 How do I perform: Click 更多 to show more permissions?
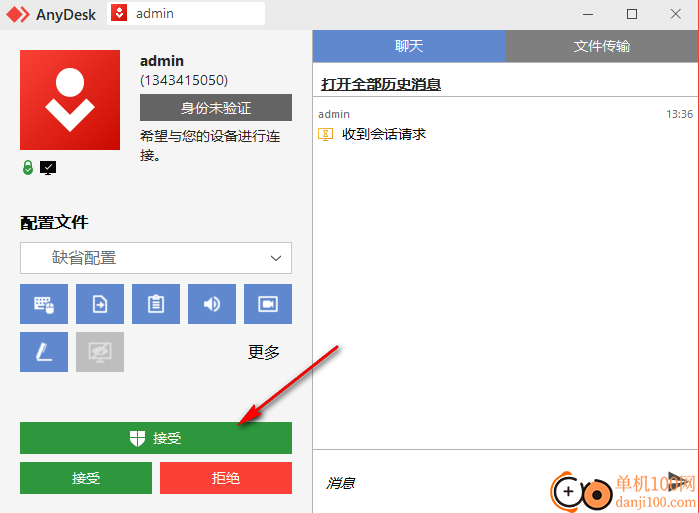click(264, 352)
